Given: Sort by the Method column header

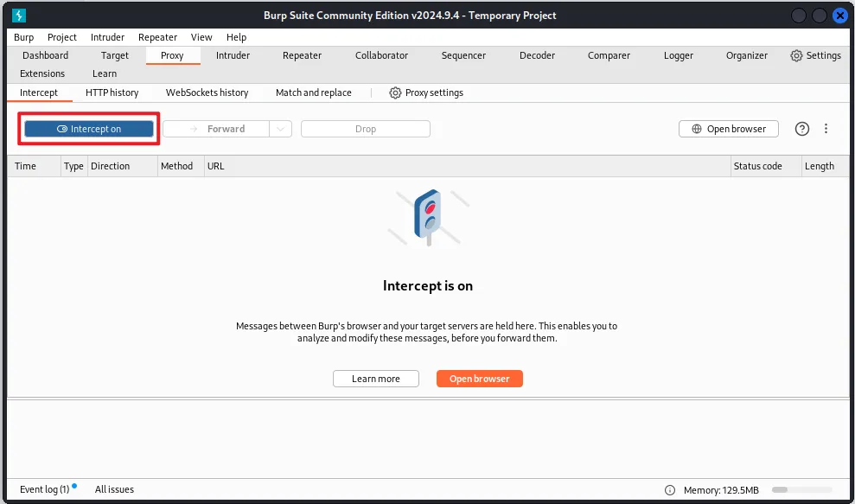Looking at the screenshot, I should (180, 166).
